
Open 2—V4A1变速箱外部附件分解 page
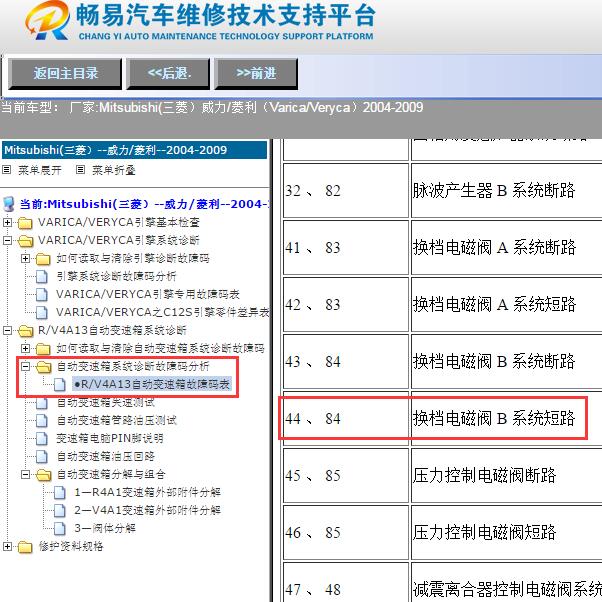coord(147,511)
